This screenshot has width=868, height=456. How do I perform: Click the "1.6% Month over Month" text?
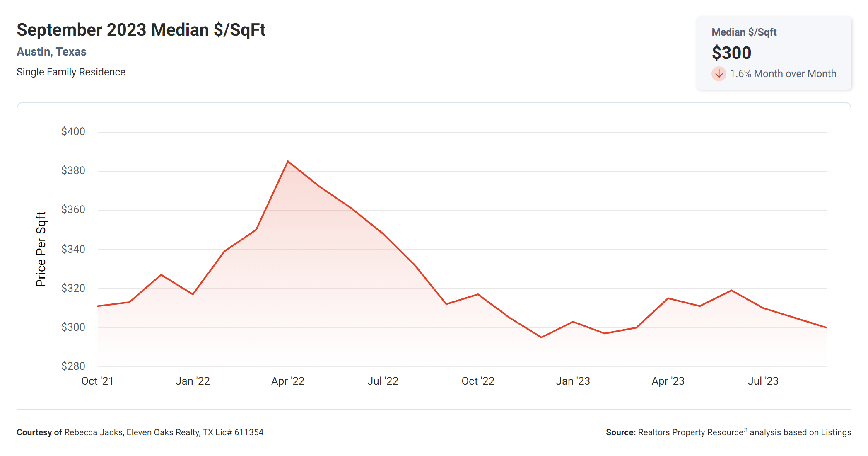(x=783, y=74)
